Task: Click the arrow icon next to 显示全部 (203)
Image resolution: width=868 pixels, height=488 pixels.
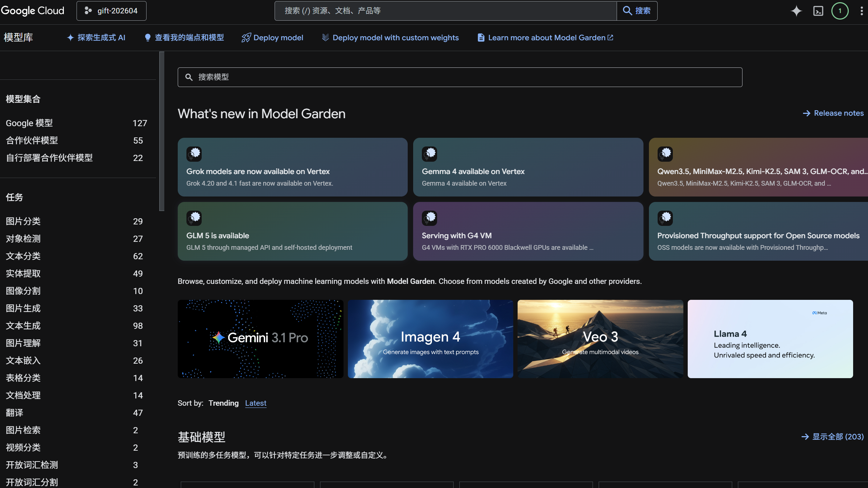Action: coord(805,437)
